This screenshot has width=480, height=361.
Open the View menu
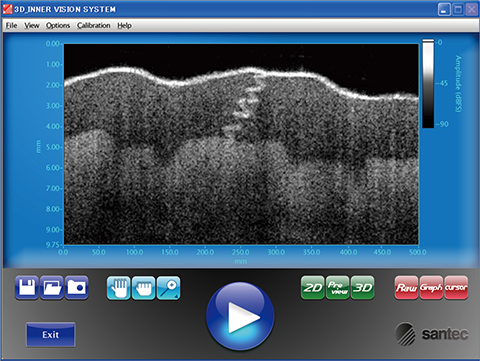point(32,25)
